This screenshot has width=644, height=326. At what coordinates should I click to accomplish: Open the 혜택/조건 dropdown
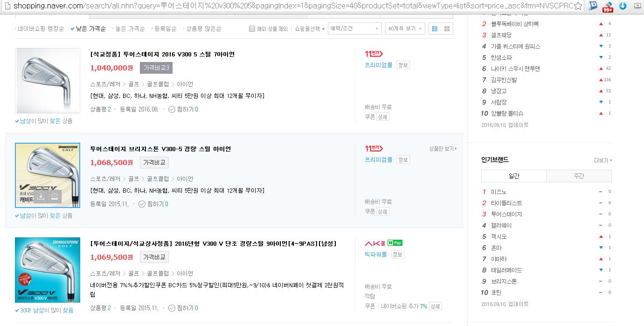(x=355, y=28)
